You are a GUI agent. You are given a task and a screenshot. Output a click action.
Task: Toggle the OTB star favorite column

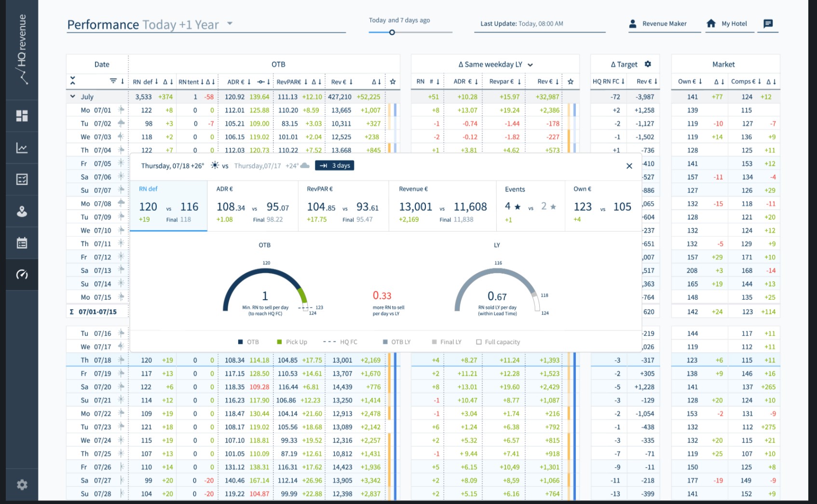393,81
